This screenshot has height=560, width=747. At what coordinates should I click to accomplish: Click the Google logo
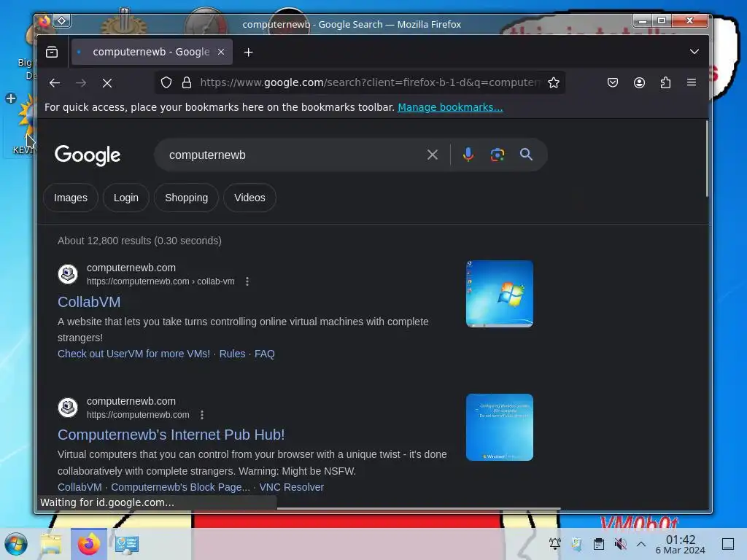88,155
